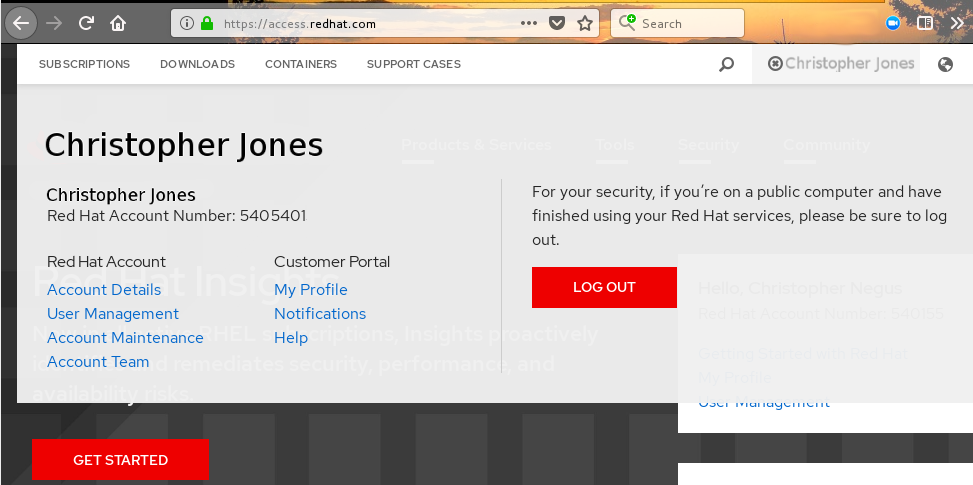Open the Notifications link
Screen dimensions: 973x485
[x=320, y=314]
